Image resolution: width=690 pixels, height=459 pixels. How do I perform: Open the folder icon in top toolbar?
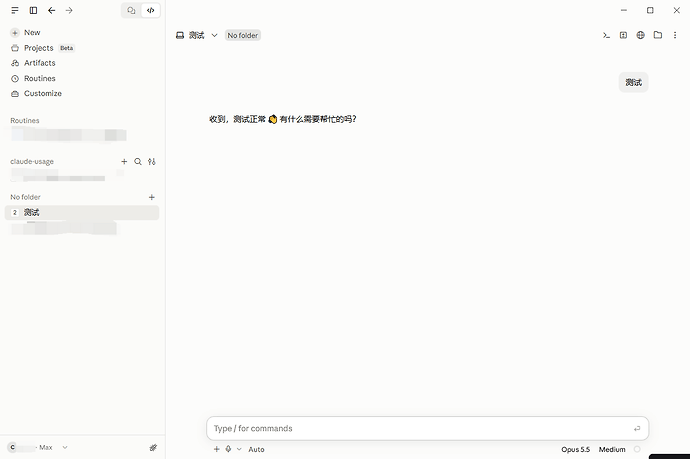[x=658, y=35]
